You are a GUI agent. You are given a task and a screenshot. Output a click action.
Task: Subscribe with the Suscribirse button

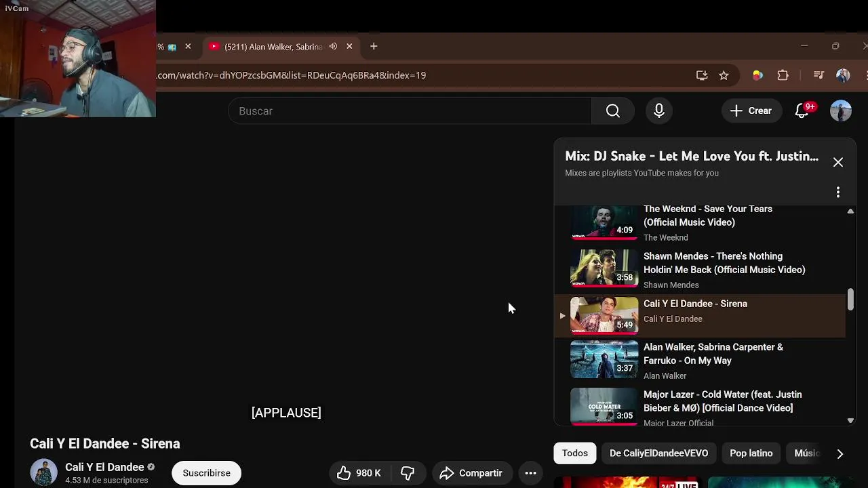[206, 473]
